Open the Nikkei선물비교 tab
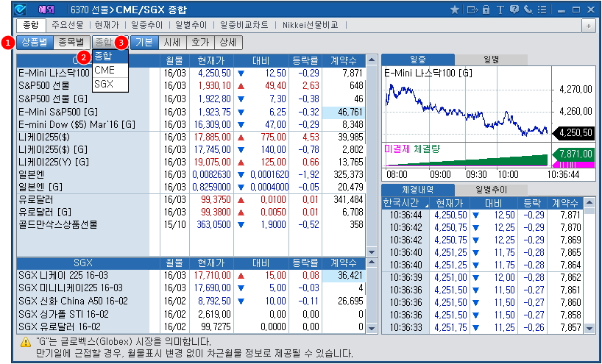The width and height of the screenshot is (602, 364). (x=311, y=25)
